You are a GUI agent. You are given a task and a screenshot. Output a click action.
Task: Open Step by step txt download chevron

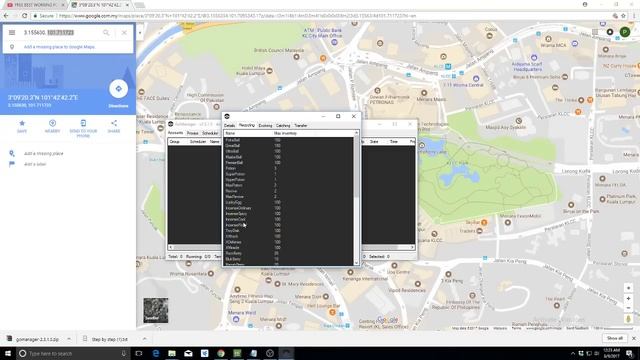pyautogui.click(x=144, y=339)
